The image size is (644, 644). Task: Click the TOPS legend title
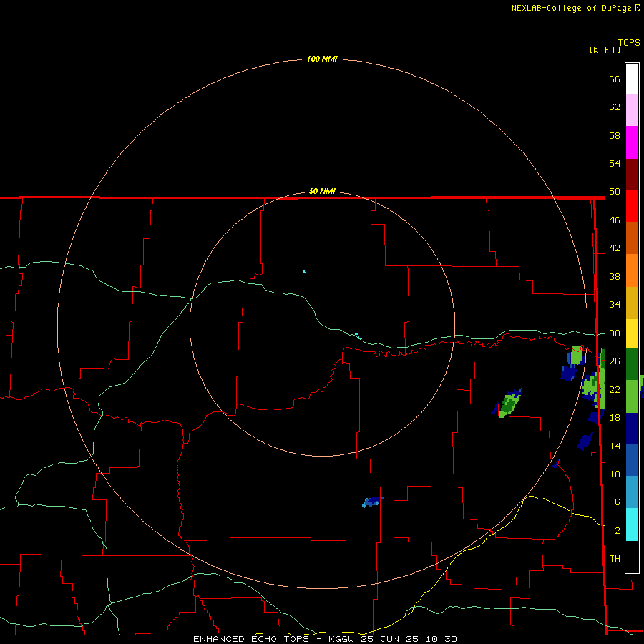629,42
